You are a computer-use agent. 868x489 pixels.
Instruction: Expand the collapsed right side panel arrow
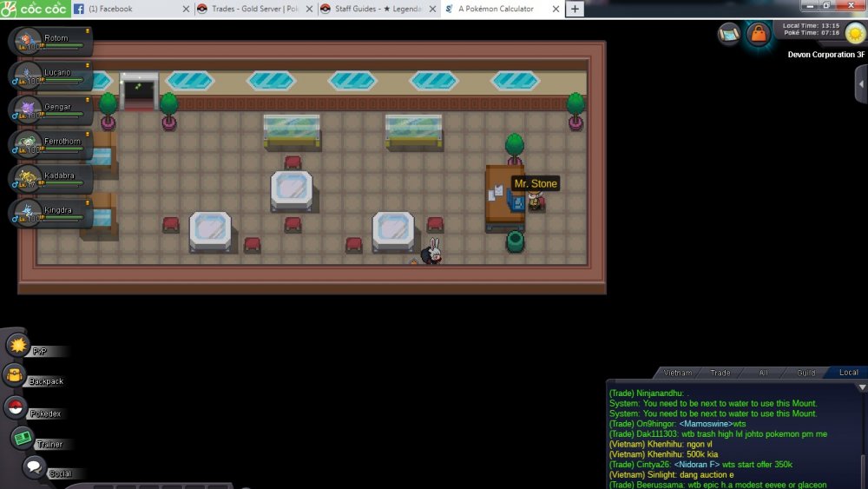click(x=860, y=83)
